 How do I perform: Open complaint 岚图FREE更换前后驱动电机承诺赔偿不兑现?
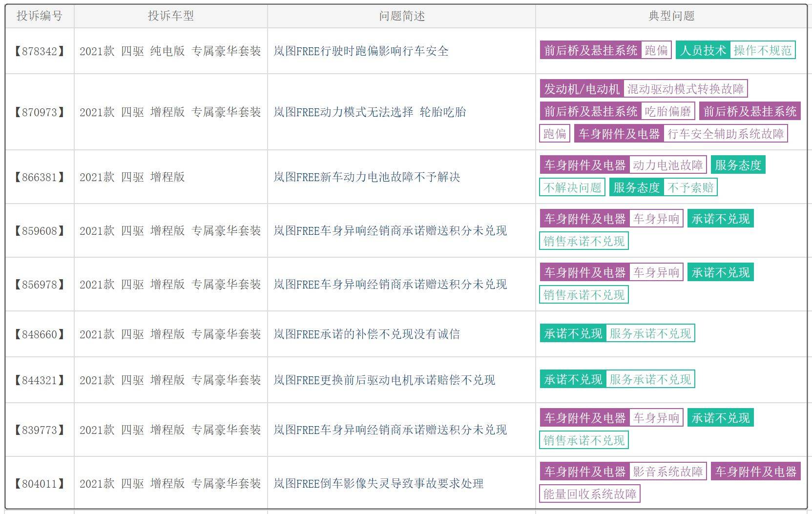pos(384,380)
